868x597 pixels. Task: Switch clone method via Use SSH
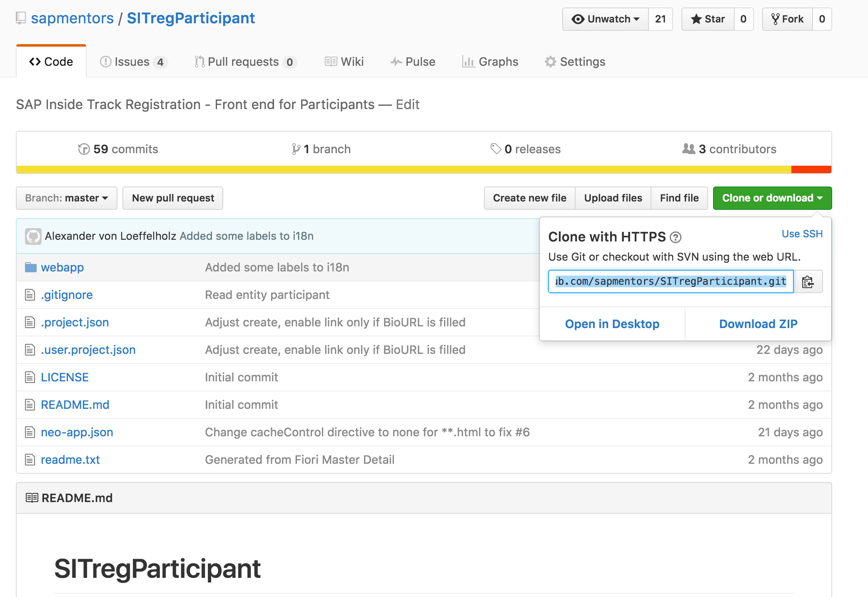click(x=802, y=234)
